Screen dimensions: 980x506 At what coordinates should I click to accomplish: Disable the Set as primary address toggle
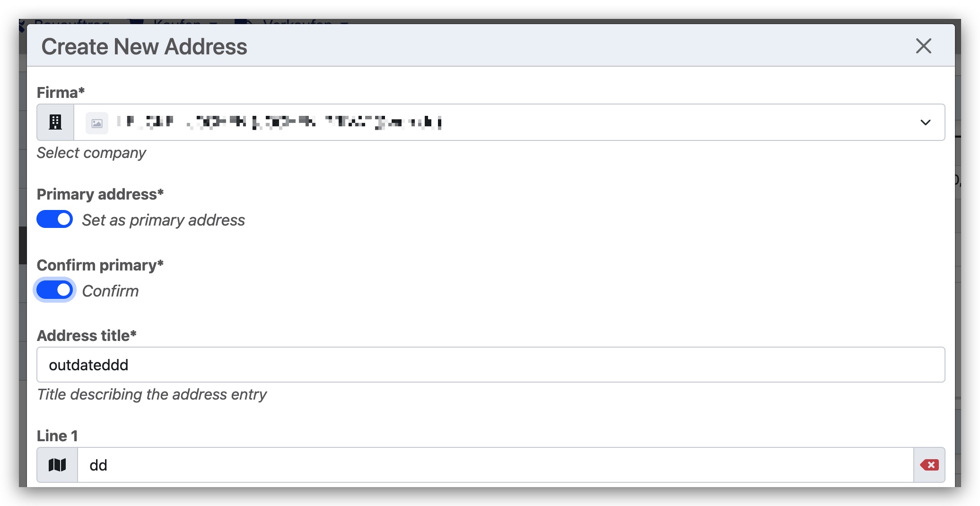click(54, 219)
